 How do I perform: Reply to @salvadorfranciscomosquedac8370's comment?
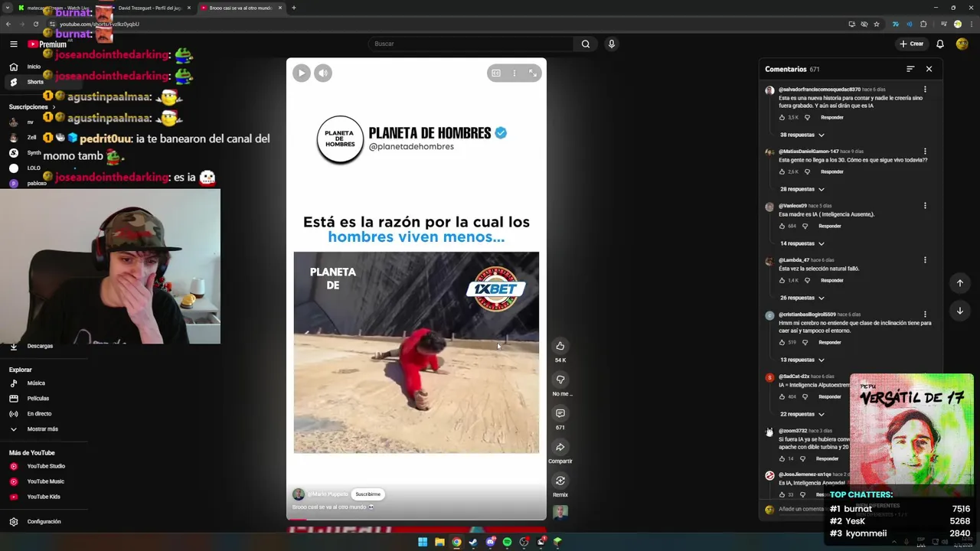tap(832, 117)
